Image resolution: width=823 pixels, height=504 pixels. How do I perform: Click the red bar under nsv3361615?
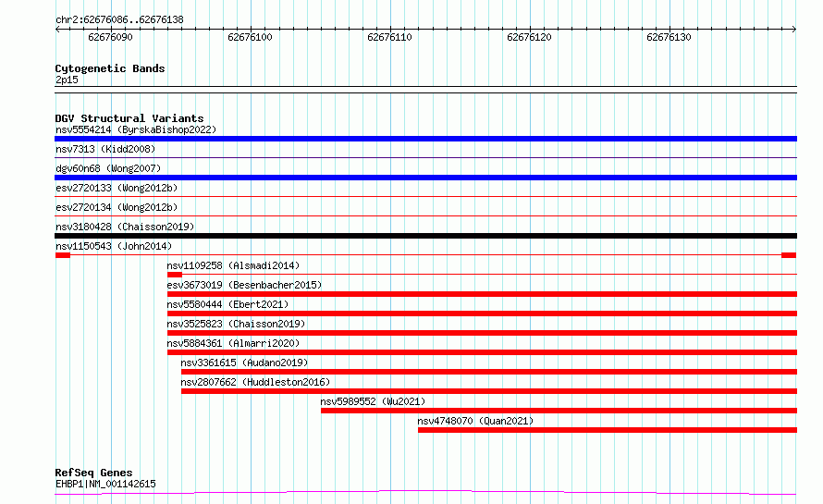pyautogui.click(x=489, y=372)
